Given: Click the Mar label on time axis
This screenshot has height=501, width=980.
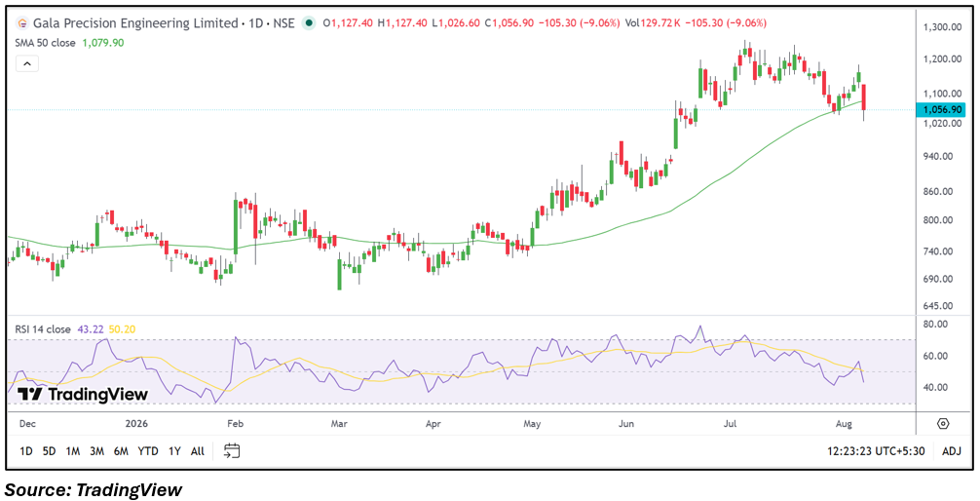Looking at the screenshot, I should [339, 423].
